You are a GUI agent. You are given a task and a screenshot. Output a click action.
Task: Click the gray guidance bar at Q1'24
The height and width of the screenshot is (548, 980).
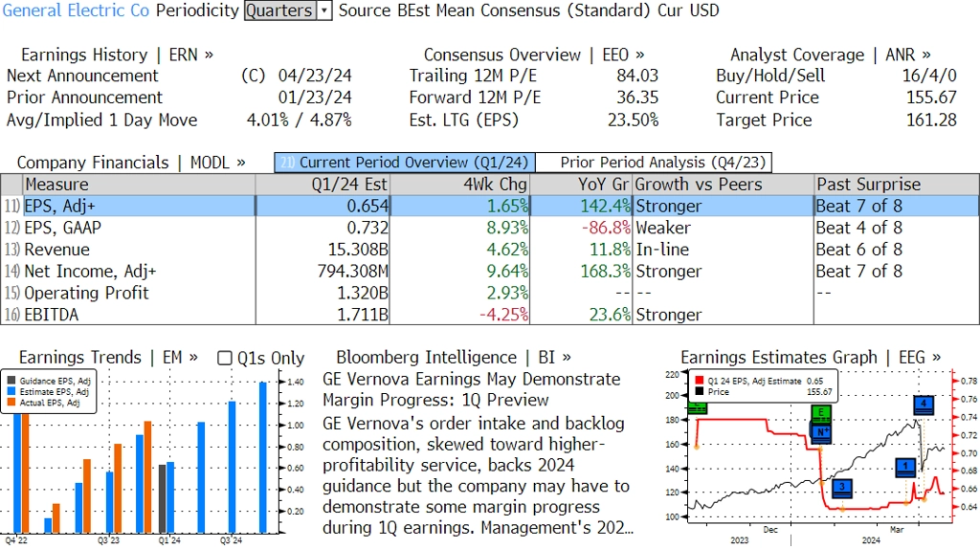click(x=163, y=498)
